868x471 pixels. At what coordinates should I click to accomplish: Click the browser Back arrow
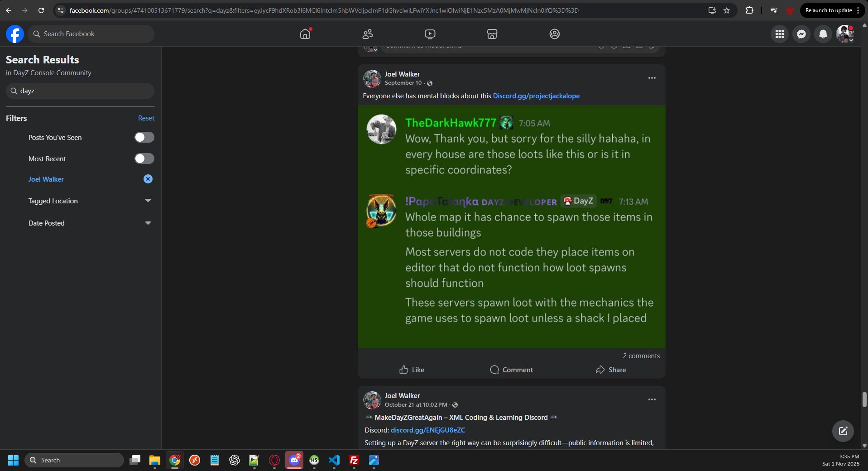pos(9,10)
